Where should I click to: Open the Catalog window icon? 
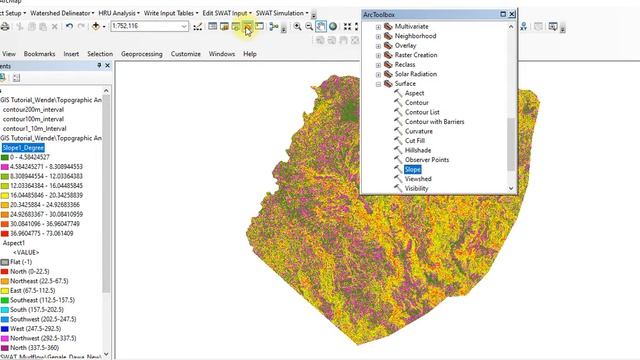coord(224,27)
